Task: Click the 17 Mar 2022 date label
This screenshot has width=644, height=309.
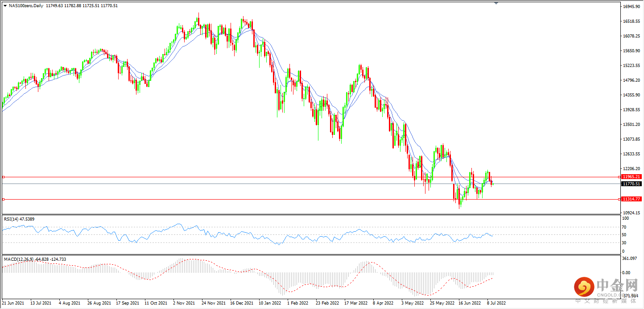Action: (356, 303)
